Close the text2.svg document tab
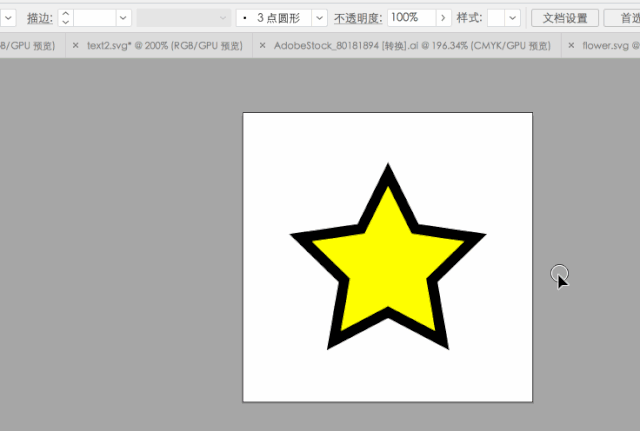 (x=75, y=46)
